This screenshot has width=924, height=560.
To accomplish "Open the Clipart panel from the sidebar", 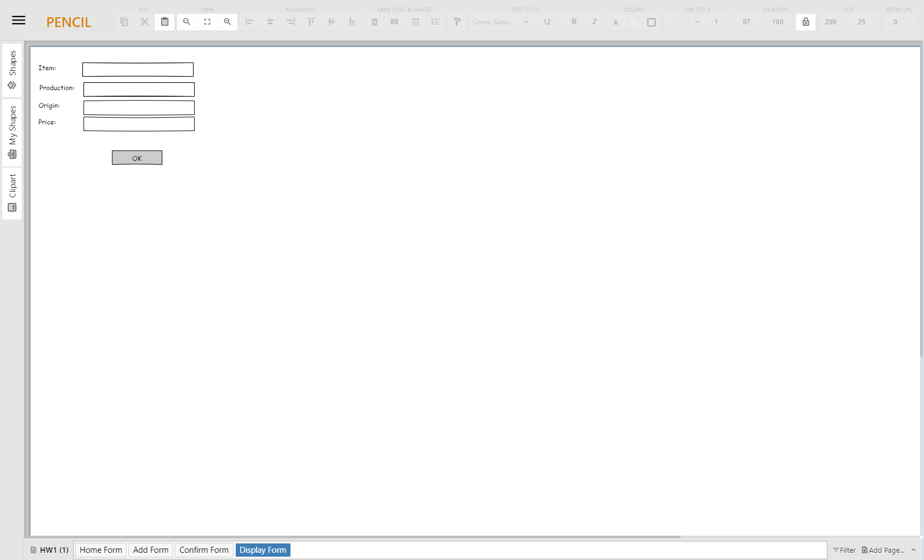I will 12,207.
